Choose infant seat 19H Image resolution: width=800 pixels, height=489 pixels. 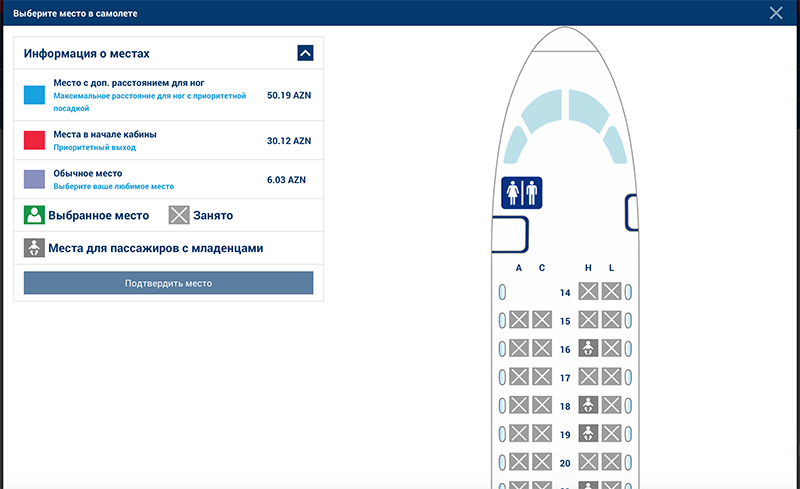pyautogui.click(x=589, y=434)
